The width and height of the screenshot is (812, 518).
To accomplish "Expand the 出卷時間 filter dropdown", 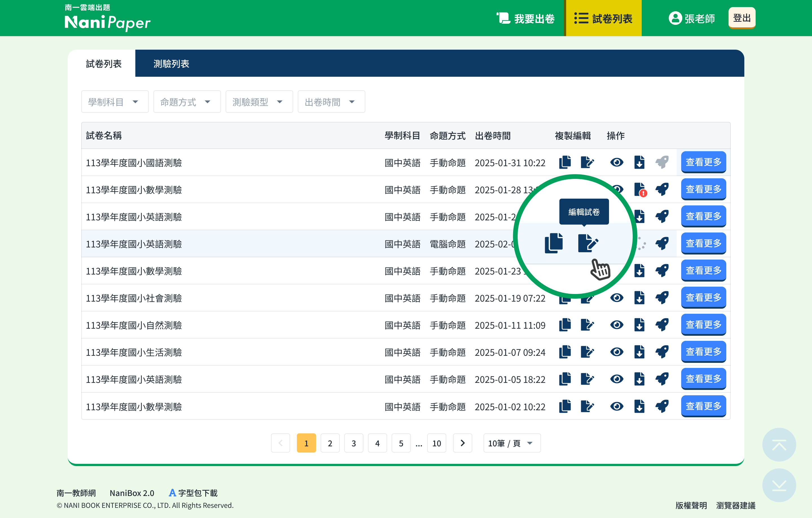I will point(331,102).
